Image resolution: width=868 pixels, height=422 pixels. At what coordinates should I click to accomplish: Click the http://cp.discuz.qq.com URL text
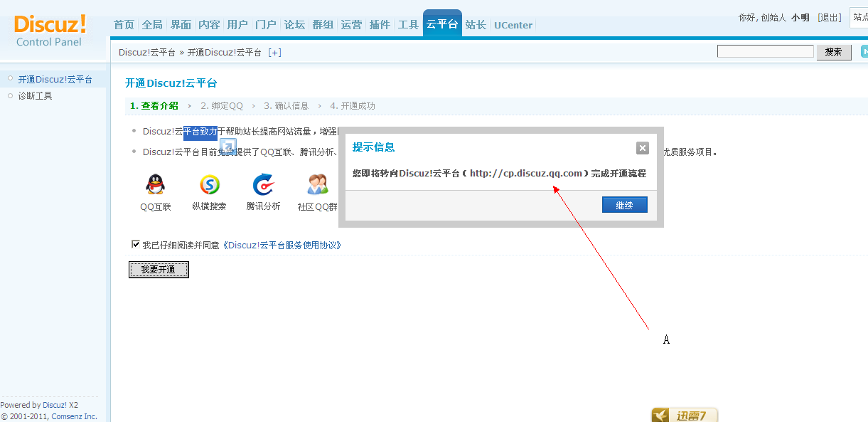click(526, 174)
